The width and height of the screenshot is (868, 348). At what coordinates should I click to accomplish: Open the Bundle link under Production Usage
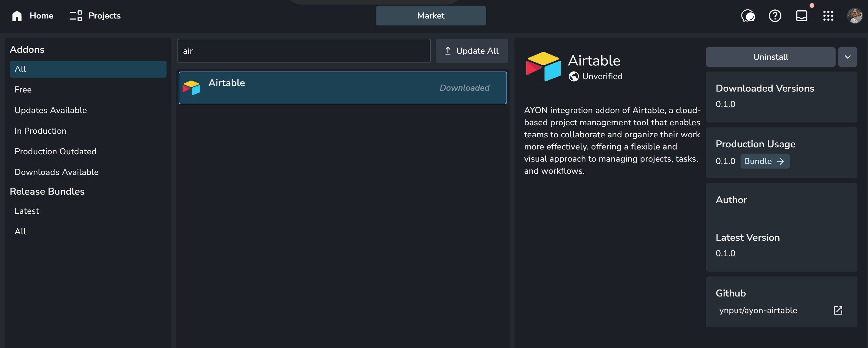pos(764,161)
